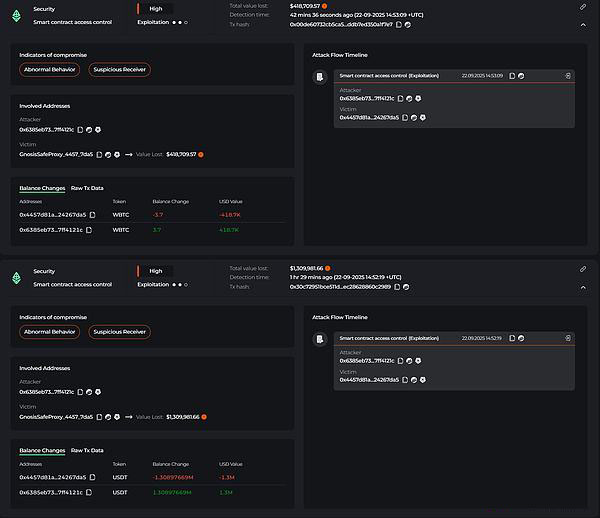This screenshot has width=600, height=518.
Task: Click the High severity badge on first alert
Action: [155, 8]
